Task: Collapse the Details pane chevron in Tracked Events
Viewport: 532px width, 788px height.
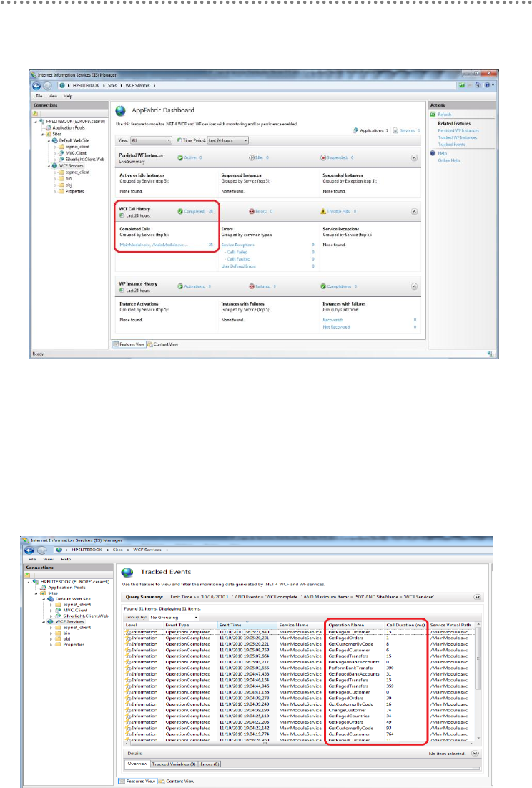Action: [475, 754]
